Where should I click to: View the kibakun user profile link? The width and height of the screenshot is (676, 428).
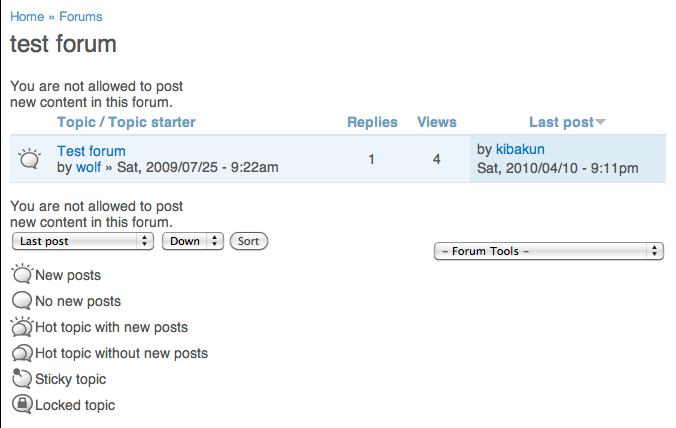520,149
